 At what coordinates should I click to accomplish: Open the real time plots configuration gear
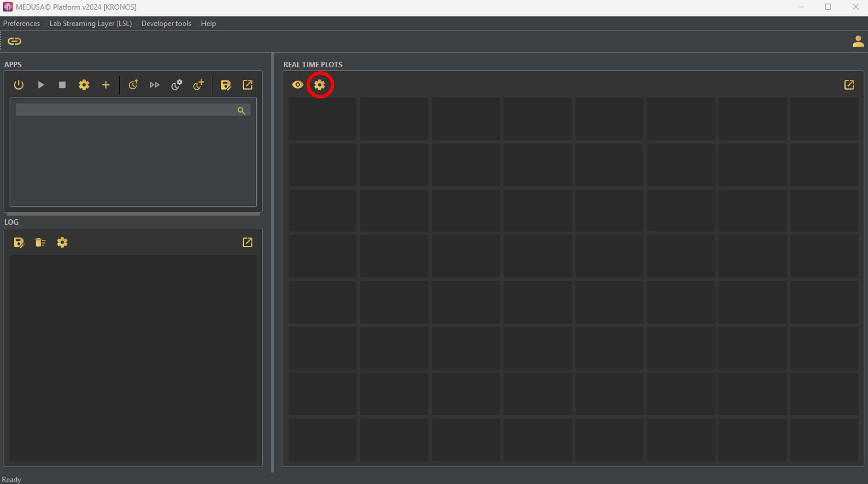pyautogui.click(x=319, y=85)
